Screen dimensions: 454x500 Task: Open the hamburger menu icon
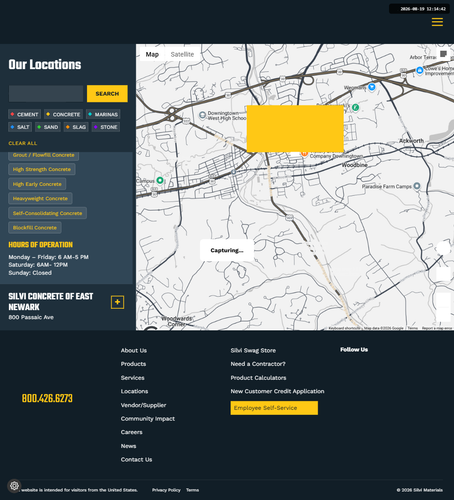437,22
